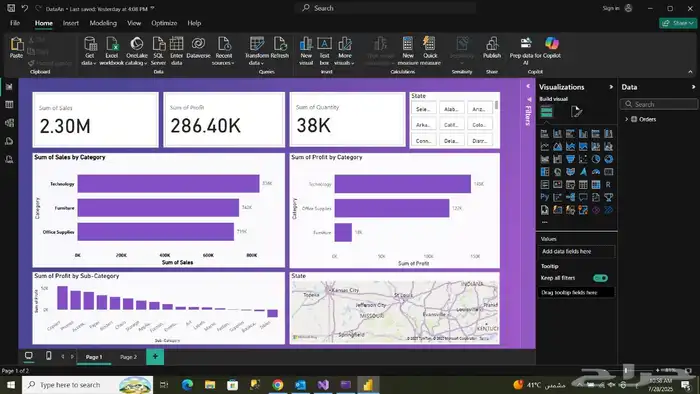Open the Report view from left sidebar
Screen dimensions: 700x394
coord(9,87)
